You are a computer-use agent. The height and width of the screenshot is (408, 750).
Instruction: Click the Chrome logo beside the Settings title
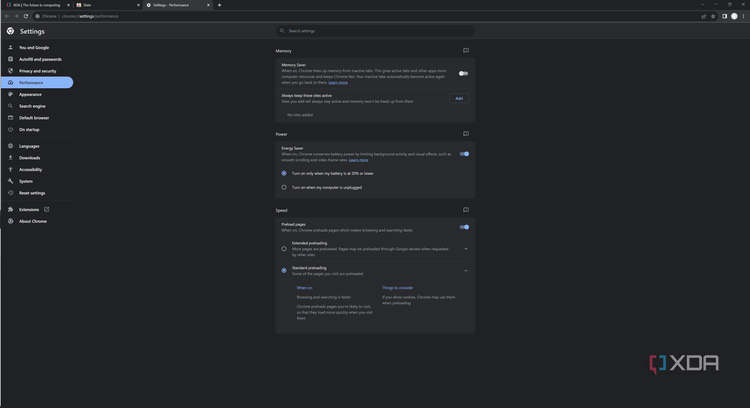click(11, 31)
